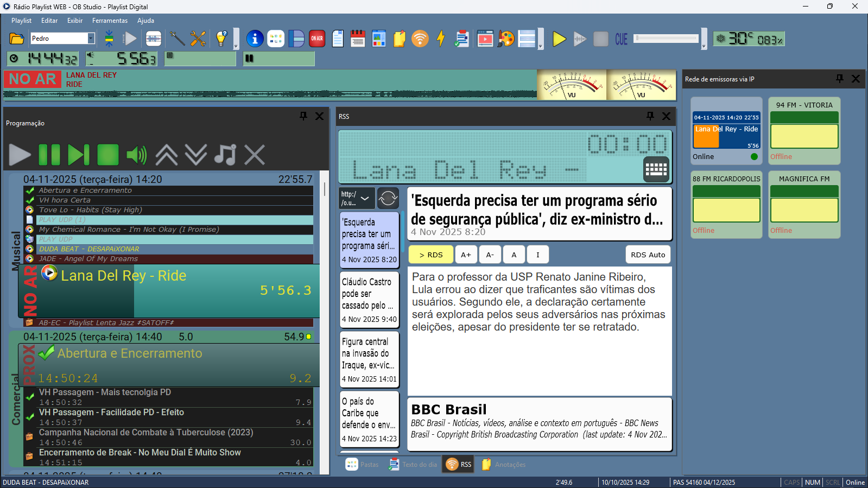The width and height of the screenshot is (868, 488).
Task: Skip to next track in Programação panel
Action: point(78,155)
